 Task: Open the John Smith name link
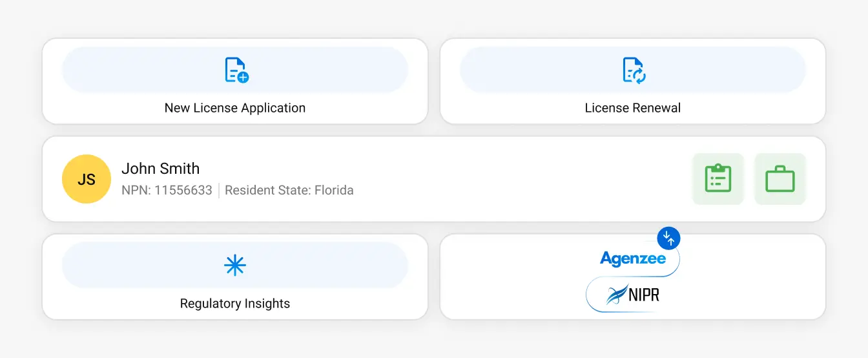tap(161, 169)
